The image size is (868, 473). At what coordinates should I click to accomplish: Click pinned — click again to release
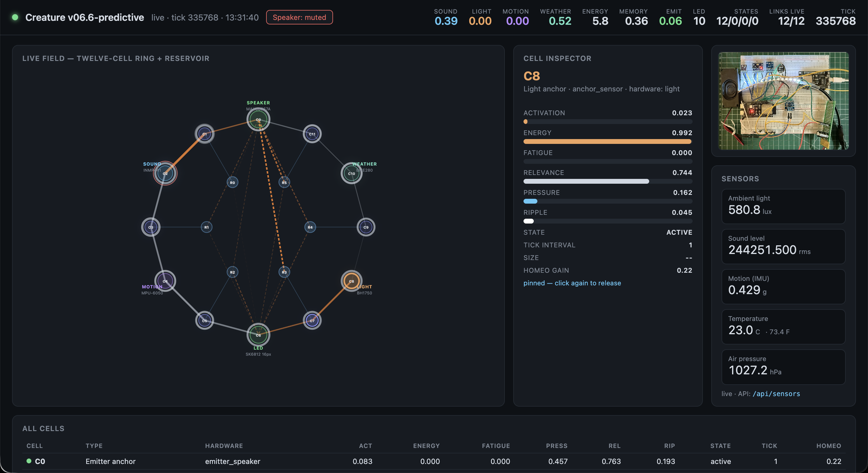572,283
